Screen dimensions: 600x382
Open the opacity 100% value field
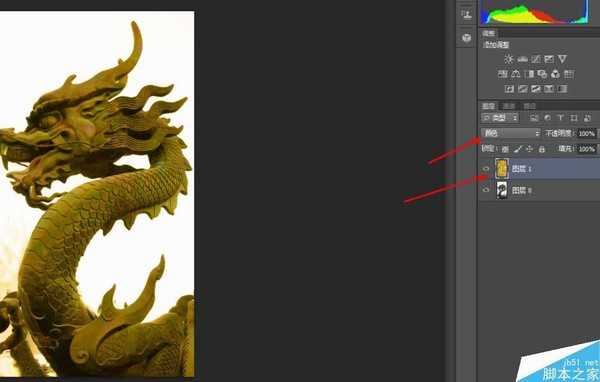587,133
